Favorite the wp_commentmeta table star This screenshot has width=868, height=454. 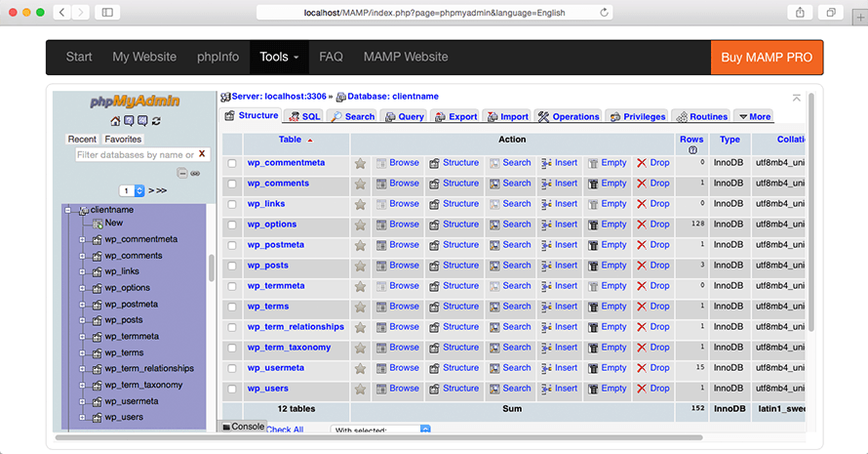click(361, 163)
